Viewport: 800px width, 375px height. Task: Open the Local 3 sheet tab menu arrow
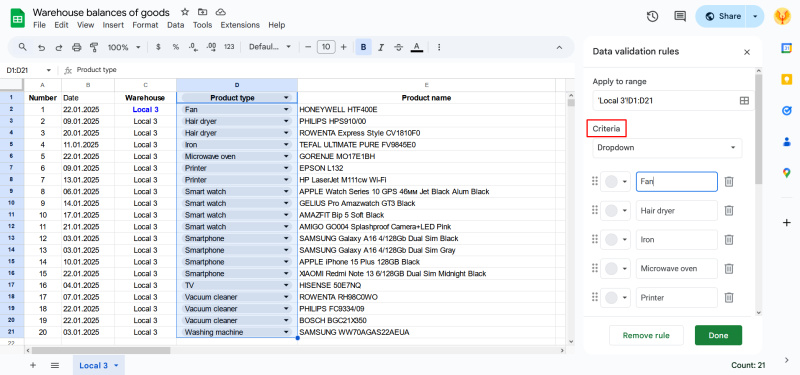[x=116, y=365]
